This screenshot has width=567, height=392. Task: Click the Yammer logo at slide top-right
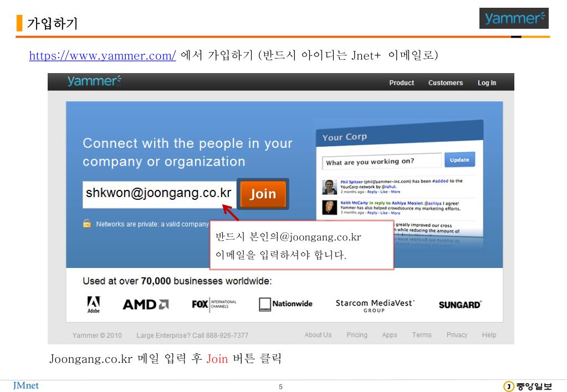click(514, 18)
